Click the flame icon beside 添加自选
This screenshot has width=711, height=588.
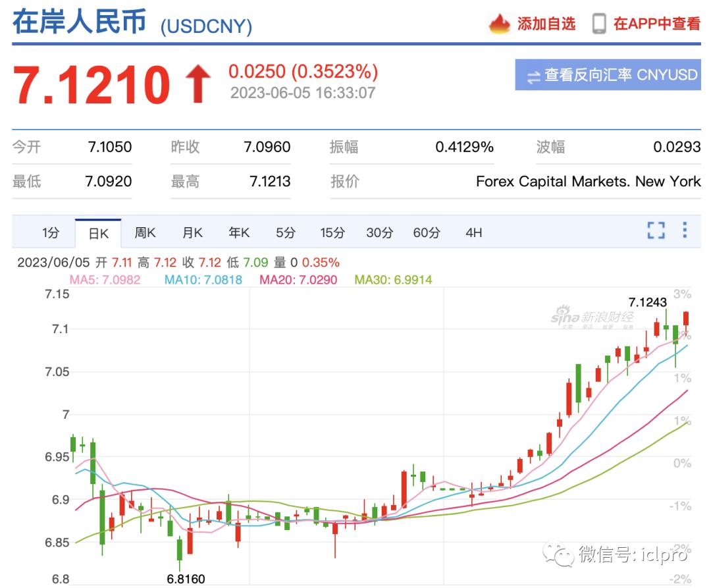[500, 24]
